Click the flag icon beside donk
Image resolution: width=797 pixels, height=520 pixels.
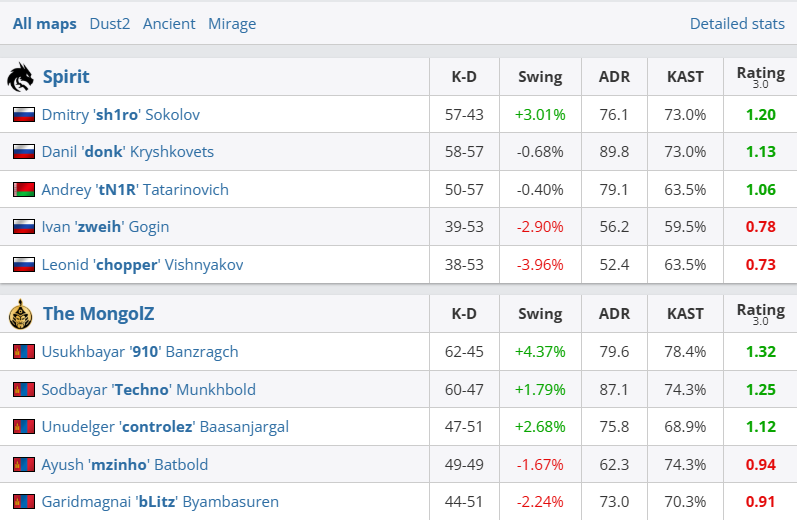point(23,152)
